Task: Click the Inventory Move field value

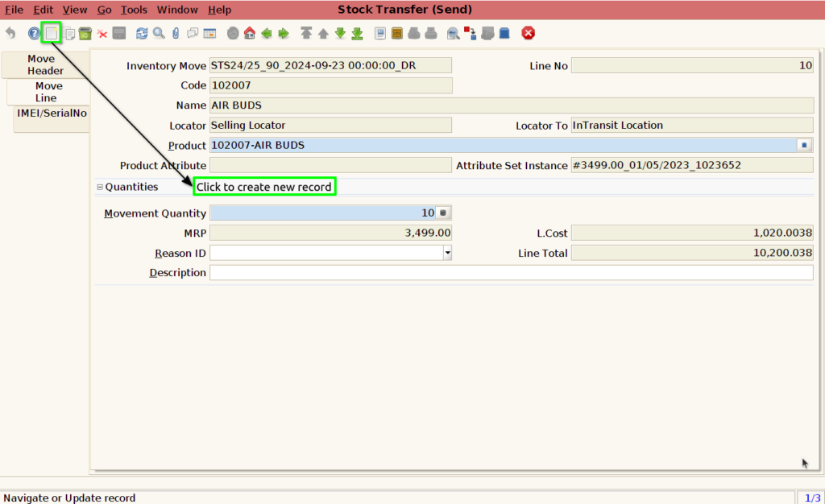Action: coord(330,65)
